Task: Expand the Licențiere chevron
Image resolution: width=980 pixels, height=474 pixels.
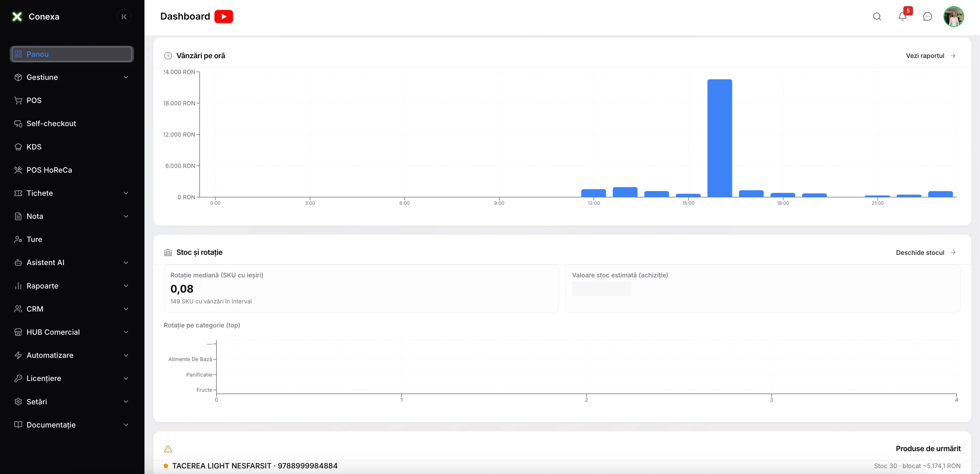Action: [x=126, y=379]
